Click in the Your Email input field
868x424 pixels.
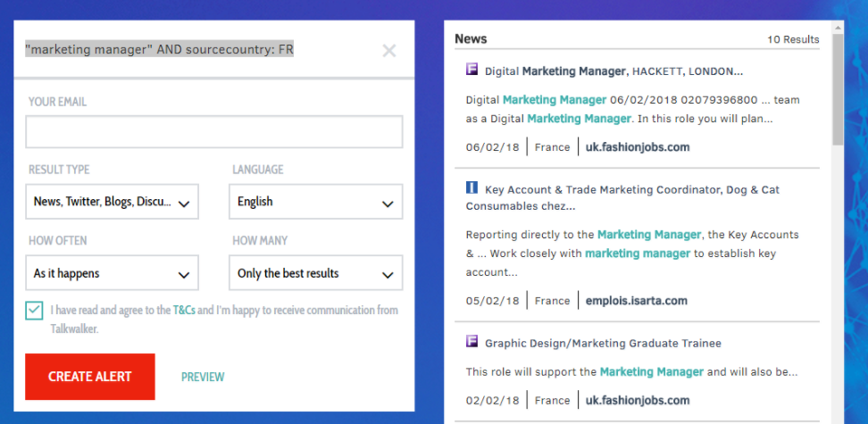[x=213, y=132]
